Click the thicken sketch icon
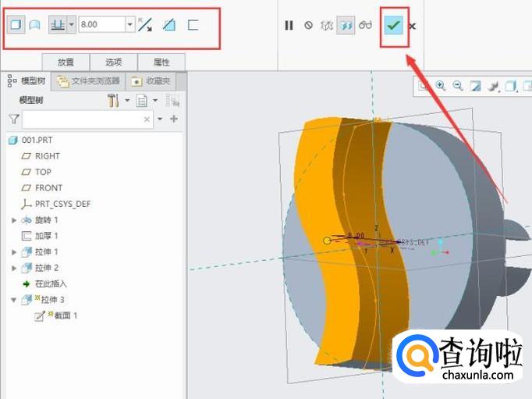Image resolution: width=532 pixels, height=399 pixels. 193,25
